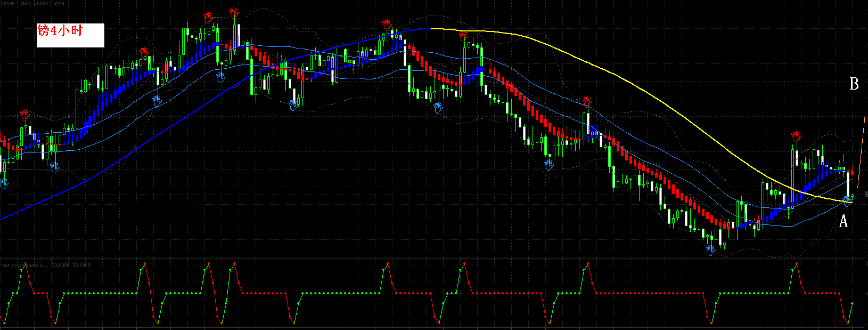868x330 pixels.
Task: Select the blue hand signal icon beside label A
Action: coord(847,202)
